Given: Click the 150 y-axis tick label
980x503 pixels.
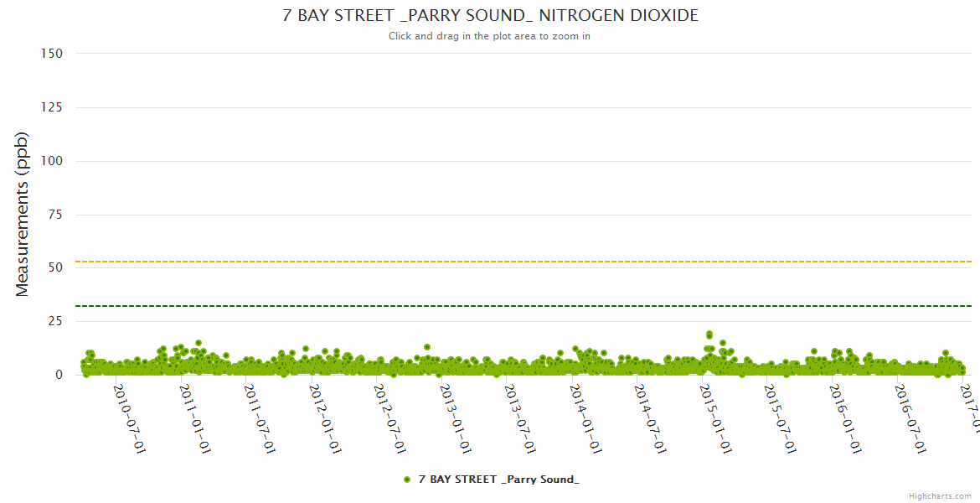Looking at the screenshot, I should click(x=52, y=54).
